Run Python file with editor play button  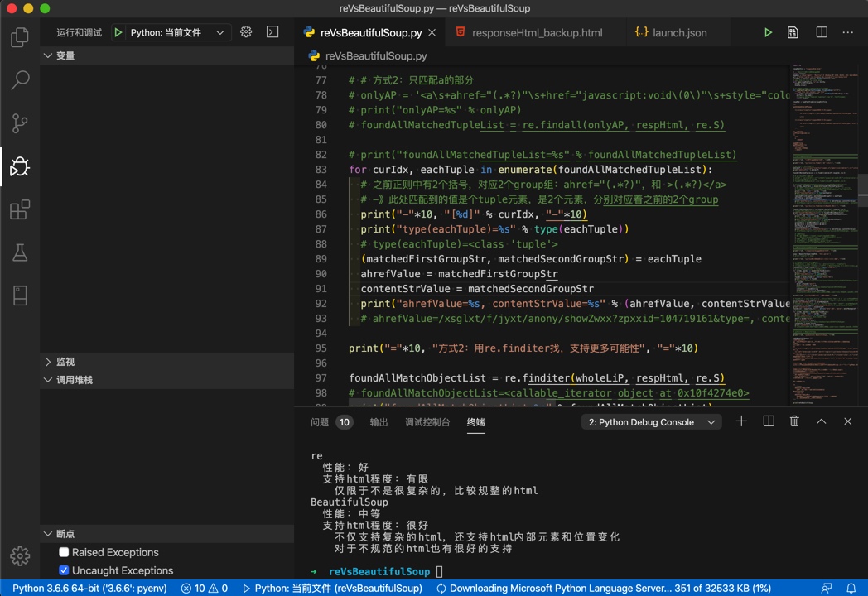pos(768,32)
